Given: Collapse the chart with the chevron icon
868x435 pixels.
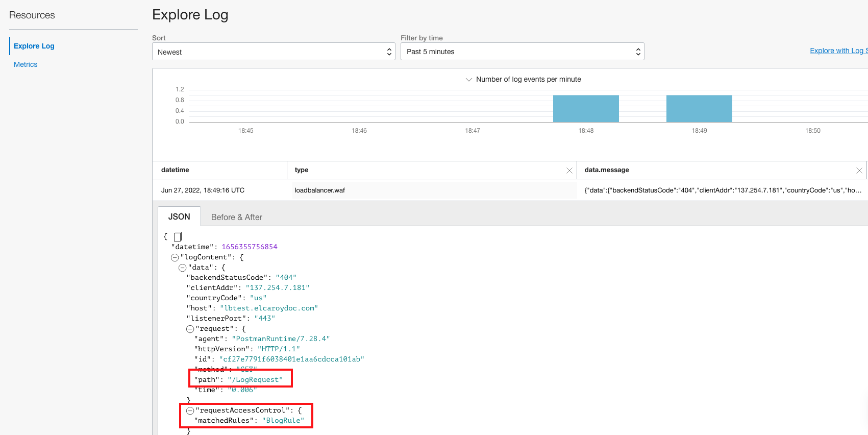Looking at the screenshot, I should (468, 80).
